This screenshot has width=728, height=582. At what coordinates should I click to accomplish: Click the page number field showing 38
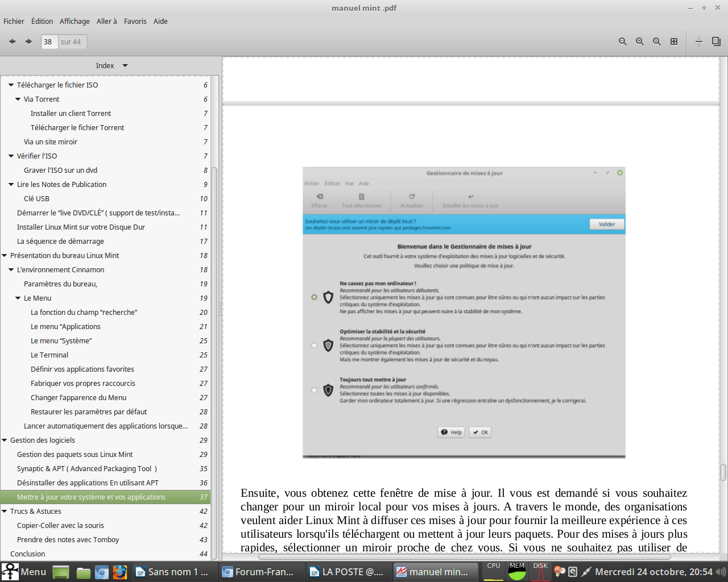click(x=49, y=41)
